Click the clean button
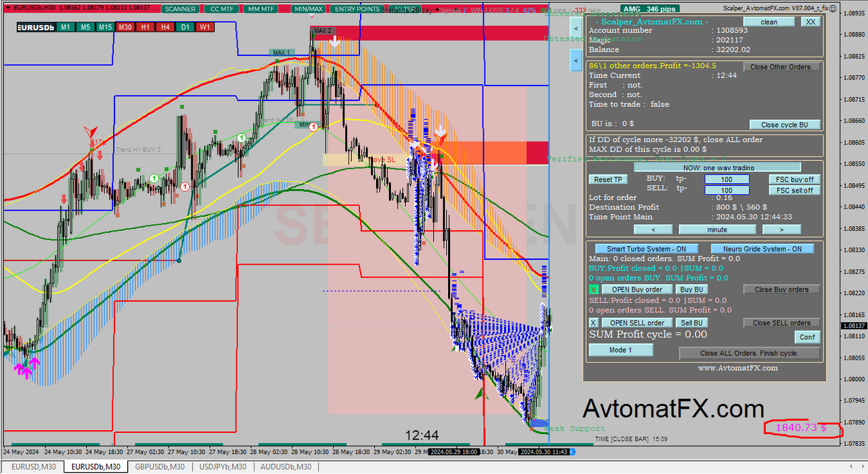This screenshot has width=868, height=474. [769, 22]
